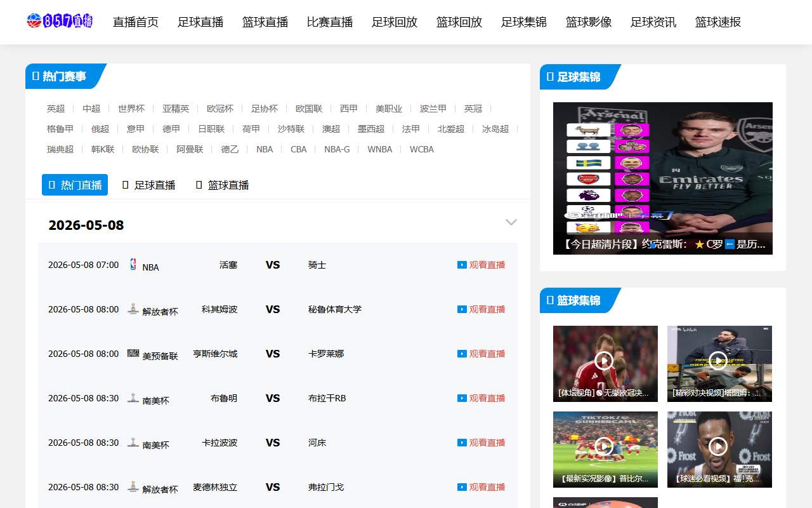Screen dimensions: 812x508
Task: Open 直播首页 in top navigation
Action: (136, 22)
